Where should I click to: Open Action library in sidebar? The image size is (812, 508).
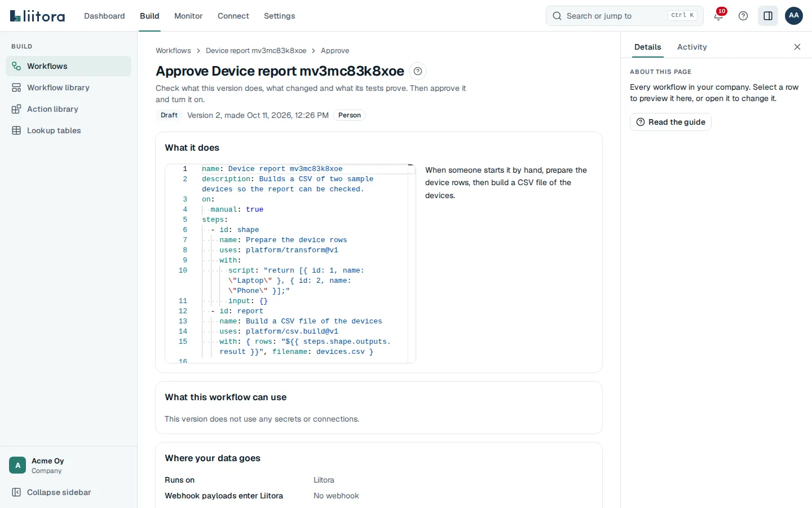click(x=68, y=109)
